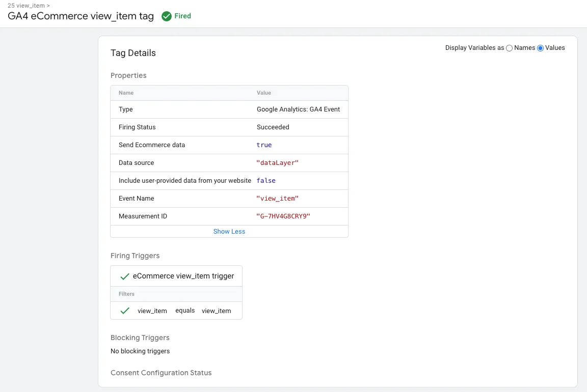Select the Names radio button
The image size is (587, 392).
(x=509, y=48)
